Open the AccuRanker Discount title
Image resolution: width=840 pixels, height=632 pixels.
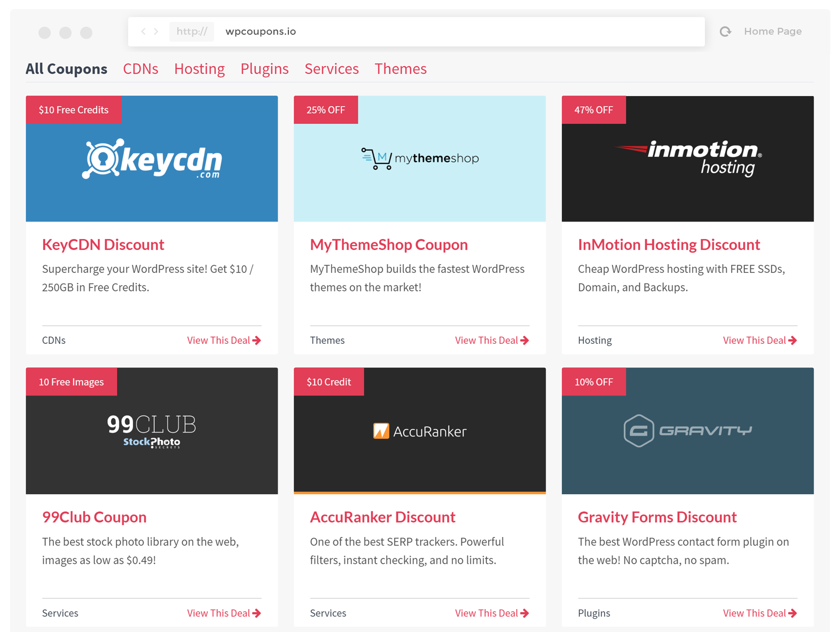[382, 517]
